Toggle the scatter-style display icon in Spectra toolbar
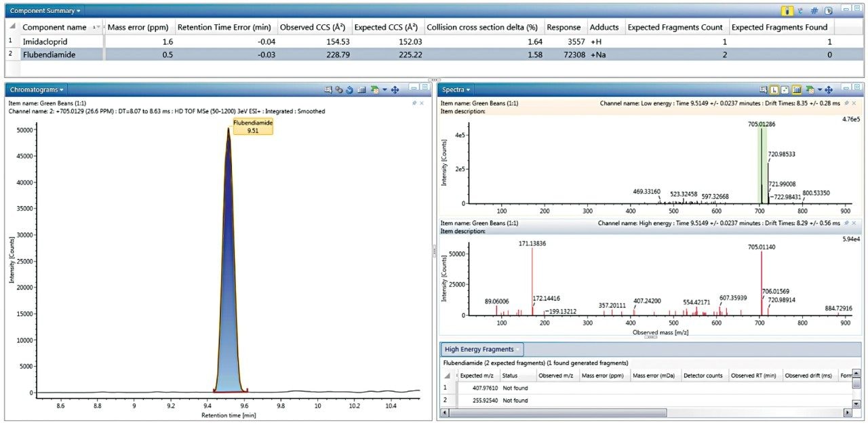Image resolution: width=868 pixels, height=425 pixels. coord(785,89)
